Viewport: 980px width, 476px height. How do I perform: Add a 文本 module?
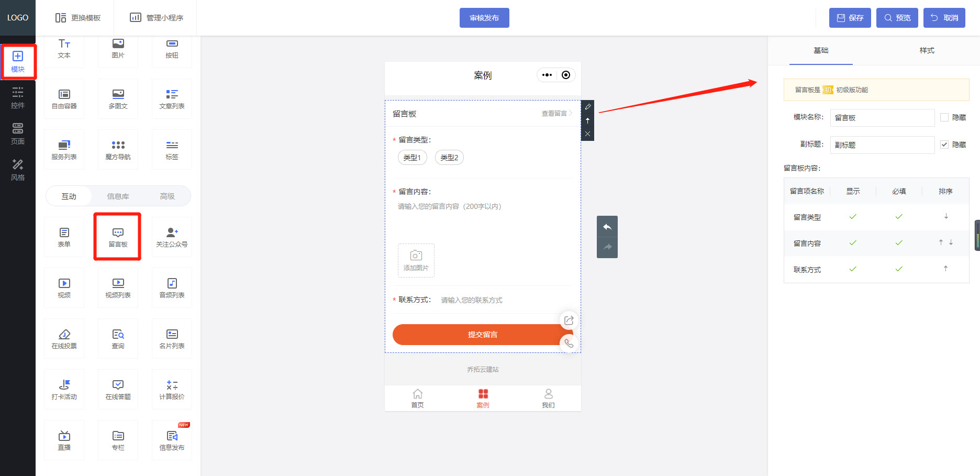pos(64,49)
